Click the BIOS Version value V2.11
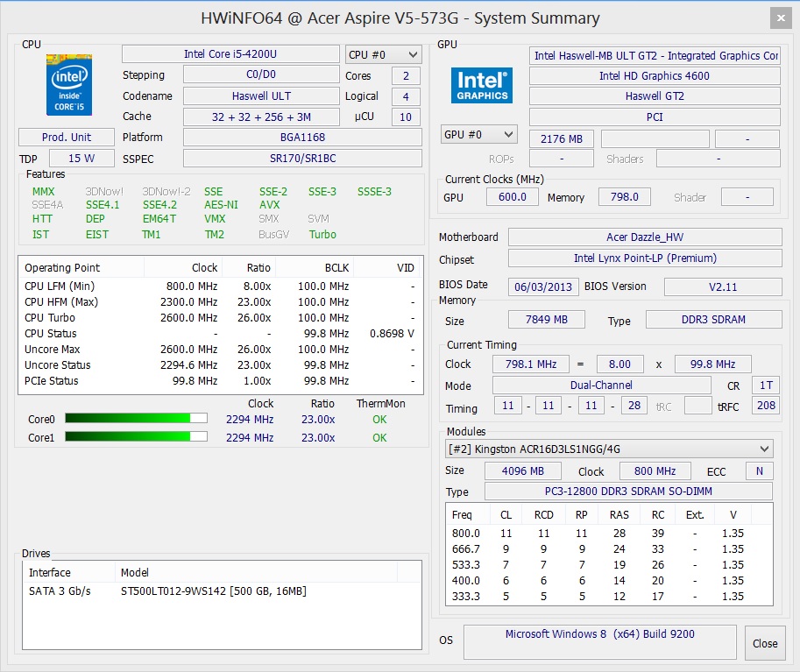 [723, 286]
